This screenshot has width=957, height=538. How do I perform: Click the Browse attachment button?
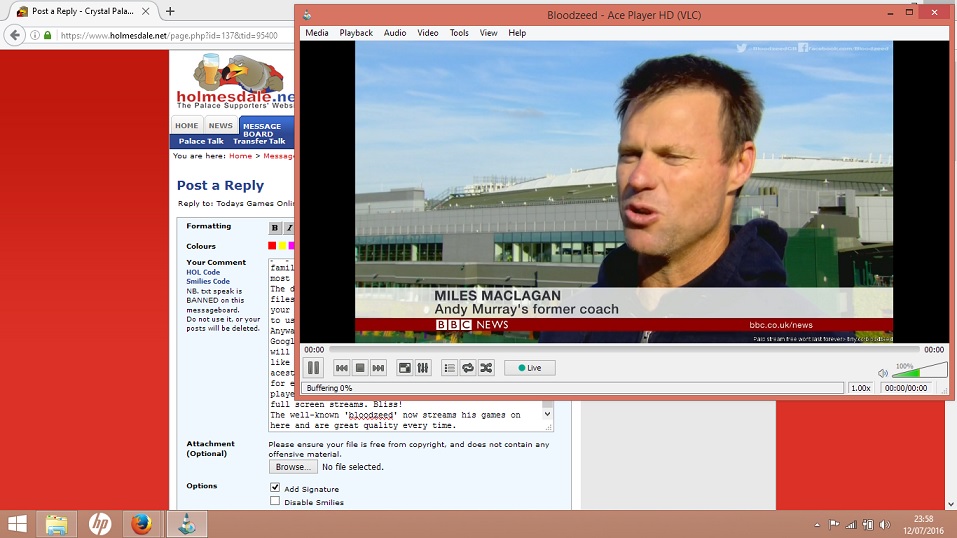point(292,467)
